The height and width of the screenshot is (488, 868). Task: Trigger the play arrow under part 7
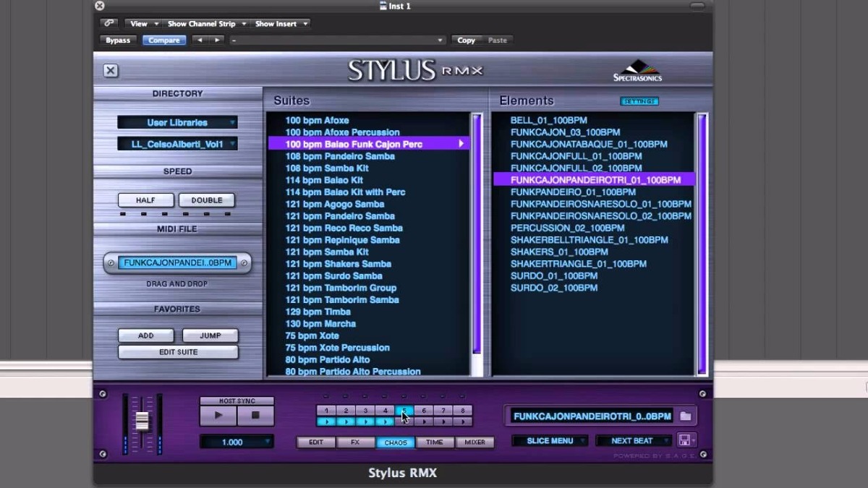(x=443, y=421)
